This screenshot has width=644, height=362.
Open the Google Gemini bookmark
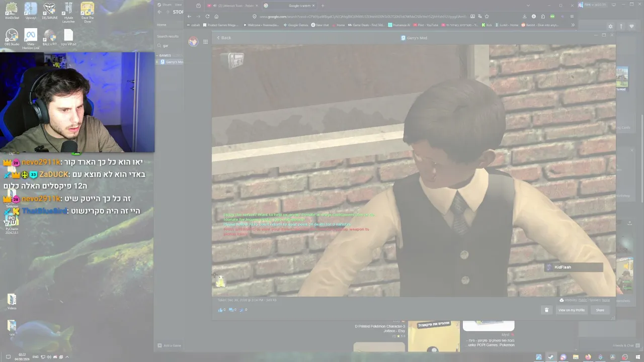point(295,25)
